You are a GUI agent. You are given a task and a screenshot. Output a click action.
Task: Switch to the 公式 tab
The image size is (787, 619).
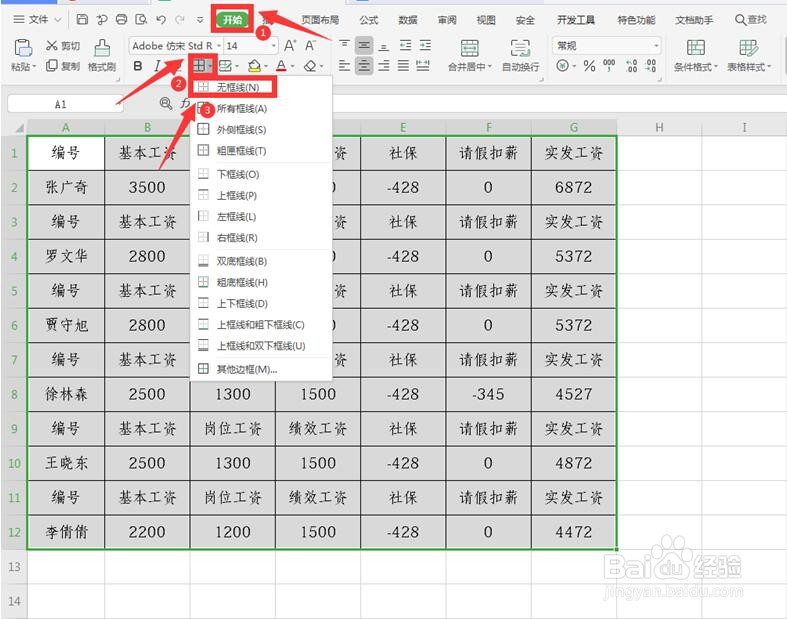pyautogui.click(x=368, y=20)
